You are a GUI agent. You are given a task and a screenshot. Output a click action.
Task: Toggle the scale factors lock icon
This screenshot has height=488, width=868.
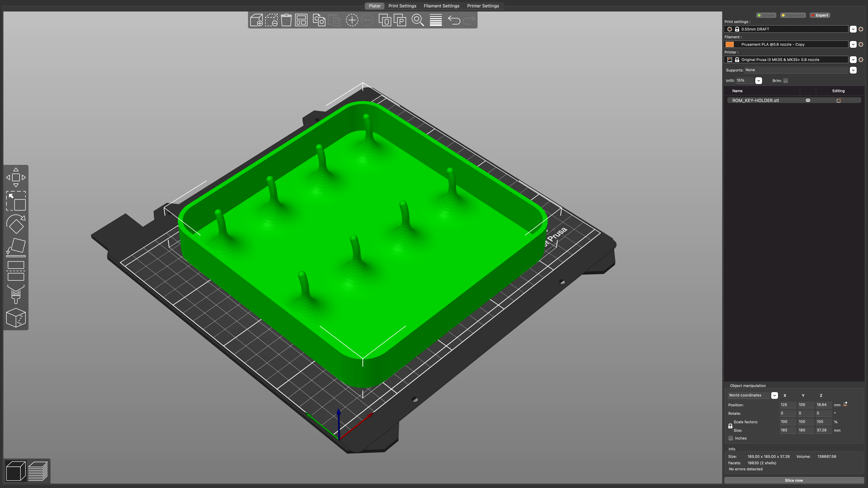[x=730, y=426]
